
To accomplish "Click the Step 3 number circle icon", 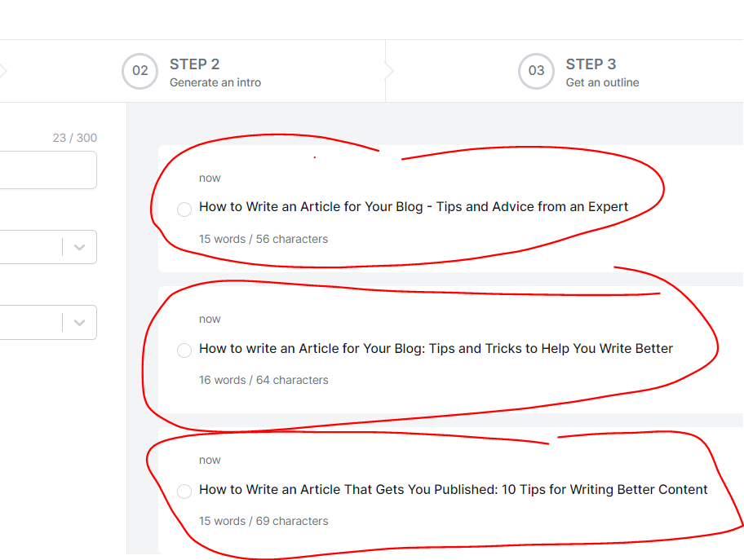I will coord(536,72).
